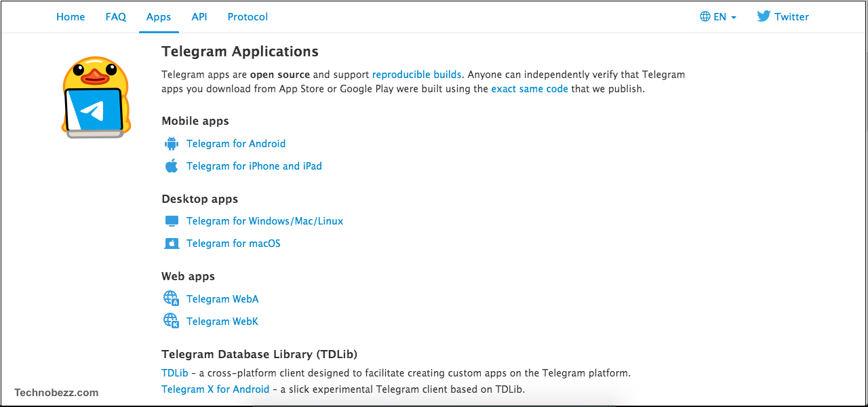Open Telegram X for Android link

tap(216, 389)
